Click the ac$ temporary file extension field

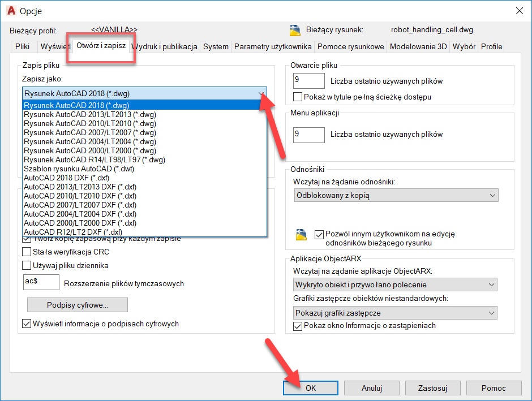[x=41, y=282]
